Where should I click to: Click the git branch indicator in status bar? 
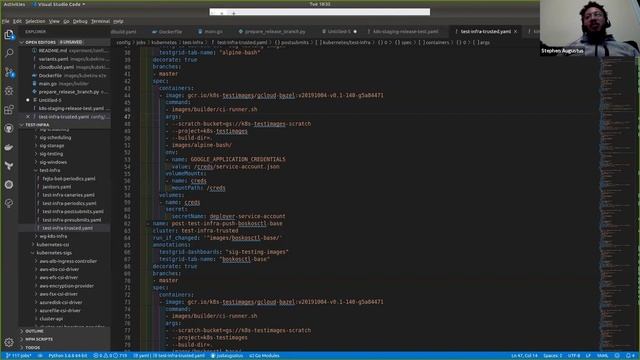pyautogui.click(x=19, y=356)
